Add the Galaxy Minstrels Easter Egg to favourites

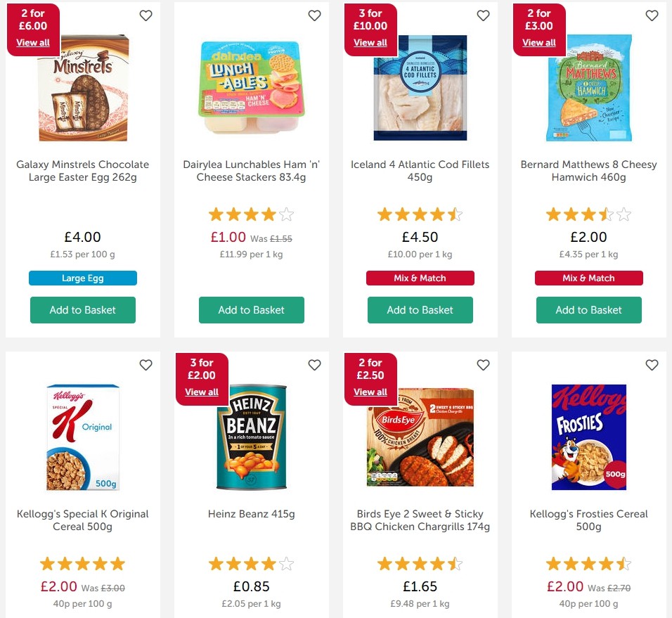[x=146, y=15]
